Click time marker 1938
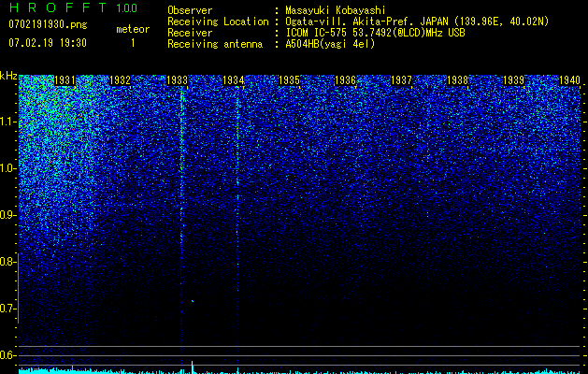 (x=457, y=80)
